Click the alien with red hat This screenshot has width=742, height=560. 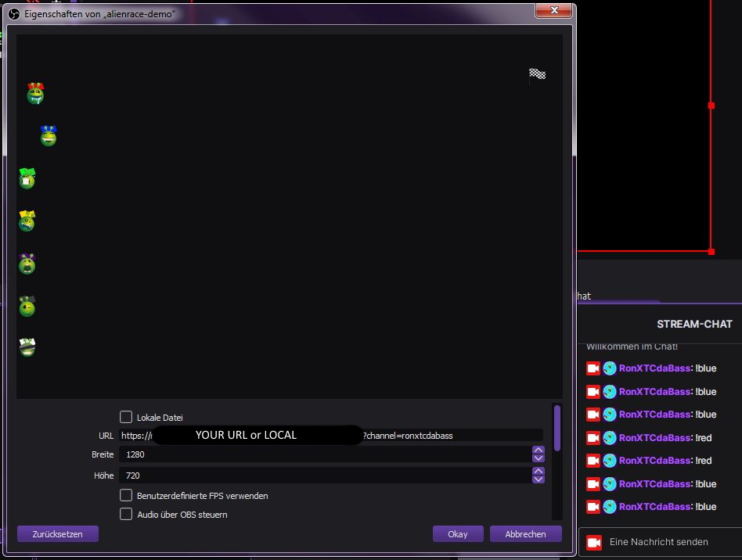click(x=35, y=93)
